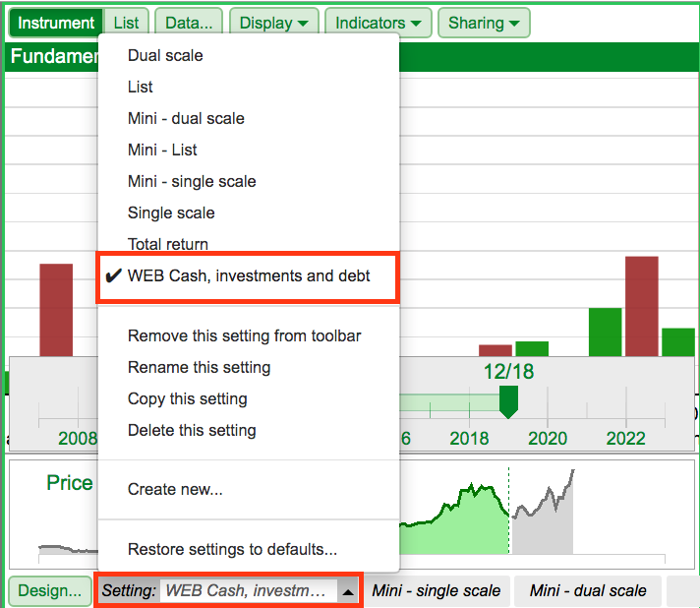Choose Rename this setting
The image size is (700, 608).
point(248,367)
